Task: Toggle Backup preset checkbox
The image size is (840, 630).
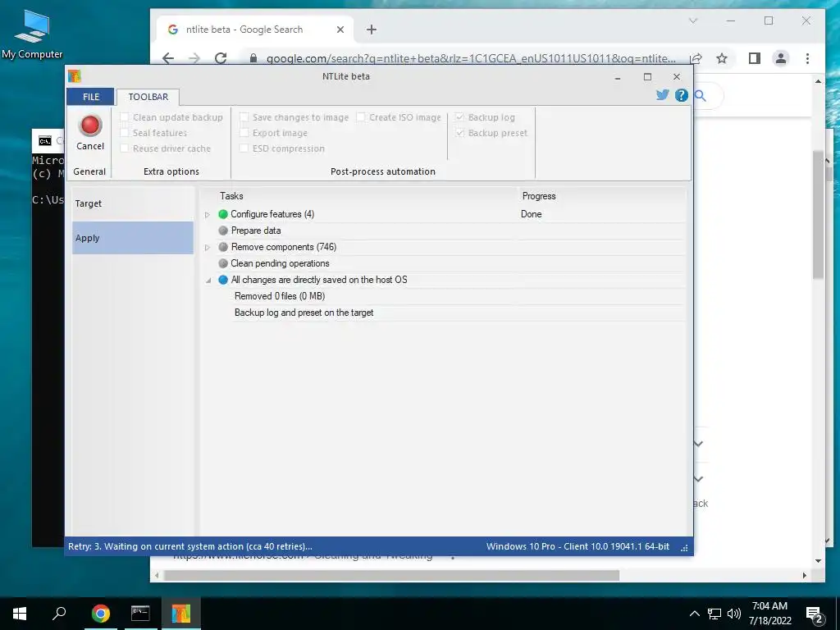Action: 459,133
